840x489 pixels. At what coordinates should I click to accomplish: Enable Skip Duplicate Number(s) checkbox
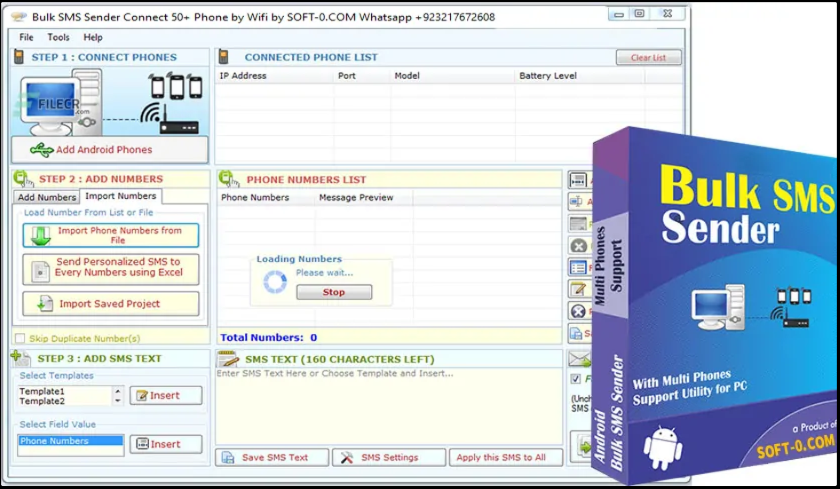(20, 339)
